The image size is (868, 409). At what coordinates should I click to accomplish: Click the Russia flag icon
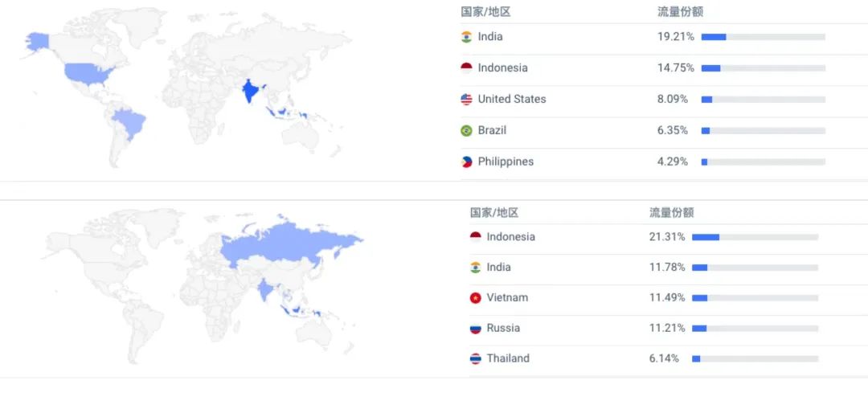[x=475, y=328]
